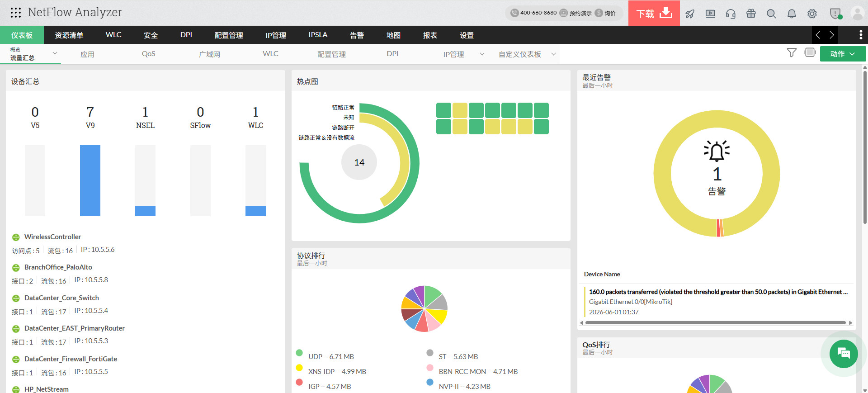Expand the DataCenter_EAST_PrimaryRouter device row

16,329
